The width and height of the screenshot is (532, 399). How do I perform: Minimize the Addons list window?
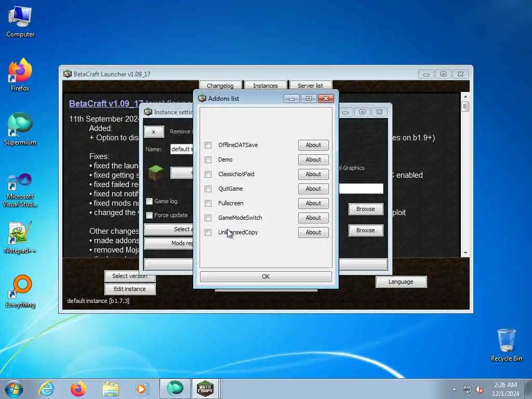click(291, 98)
